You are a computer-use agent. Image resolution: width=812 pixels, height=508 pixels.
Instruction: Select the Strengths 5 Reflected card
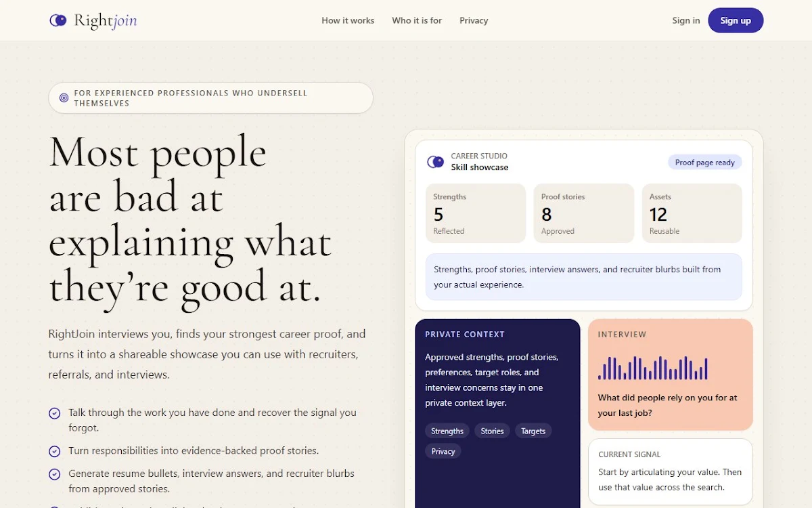coord(476,213)
